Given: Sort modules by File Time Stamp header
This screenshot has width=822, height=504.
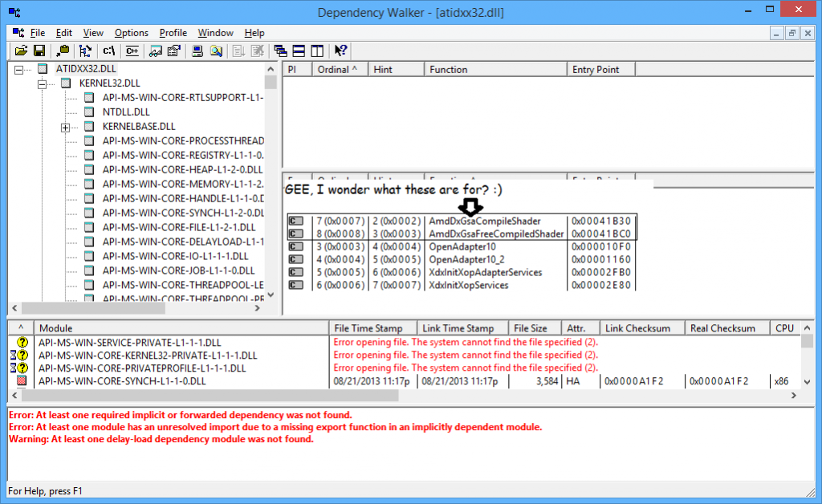Looking at the screenshot, I should pyautogui.click(x=372, y=328).
